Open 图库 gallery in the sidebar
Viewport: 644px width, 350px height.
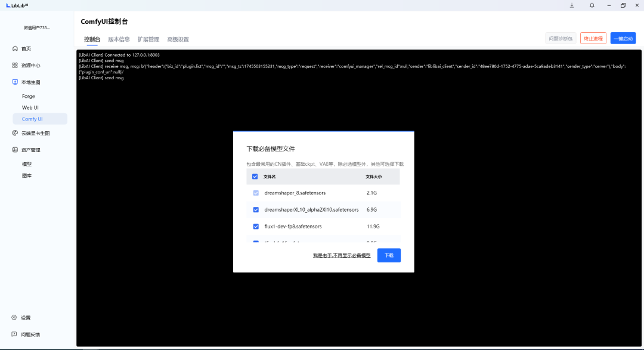27,175
